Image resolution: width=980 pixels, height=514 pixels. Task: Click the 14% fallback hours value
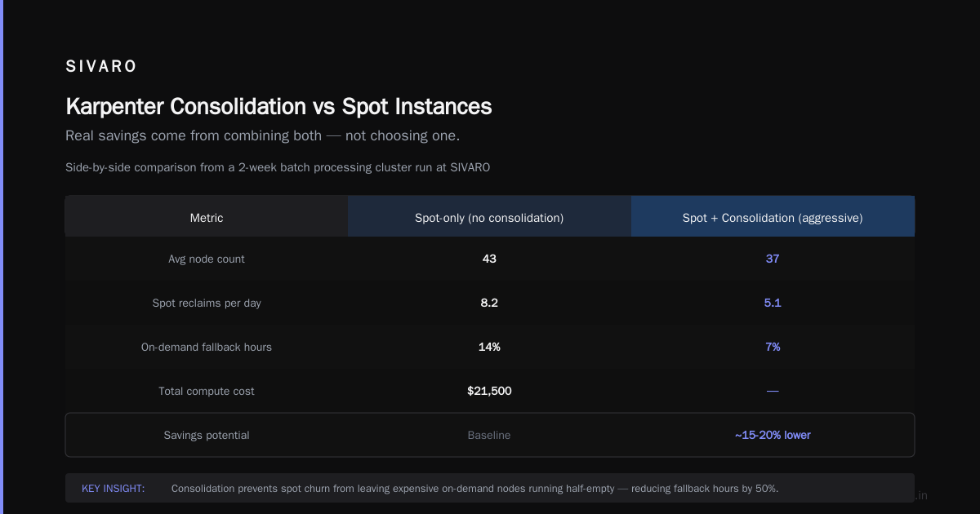coord(489,347)
